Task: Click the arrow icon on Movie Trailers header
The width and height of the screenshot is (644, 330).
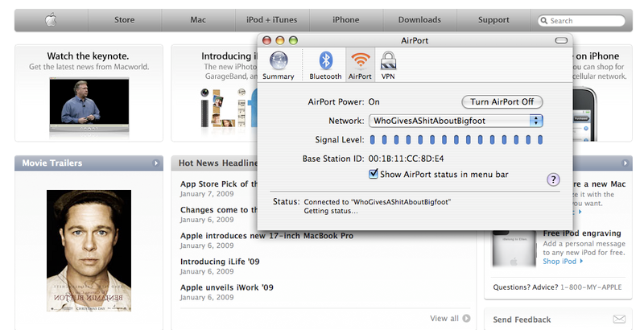Action: (156, 163)
